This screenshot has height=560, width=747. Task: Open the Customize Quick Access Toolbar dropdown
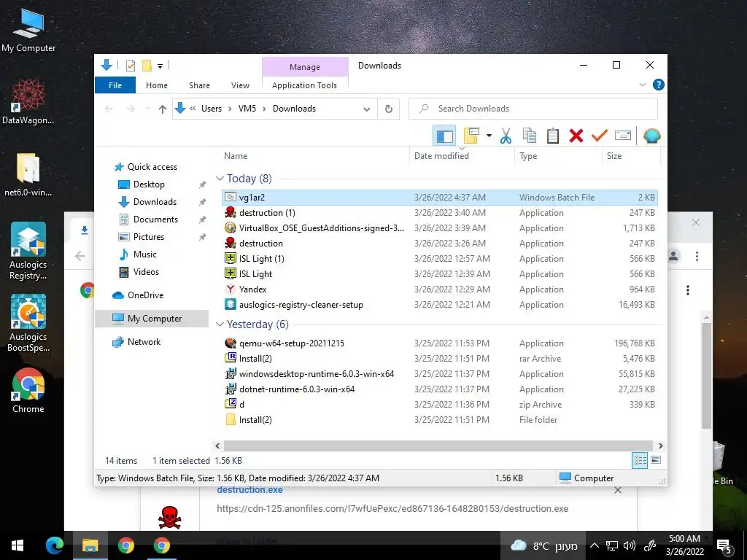point(160,66)
